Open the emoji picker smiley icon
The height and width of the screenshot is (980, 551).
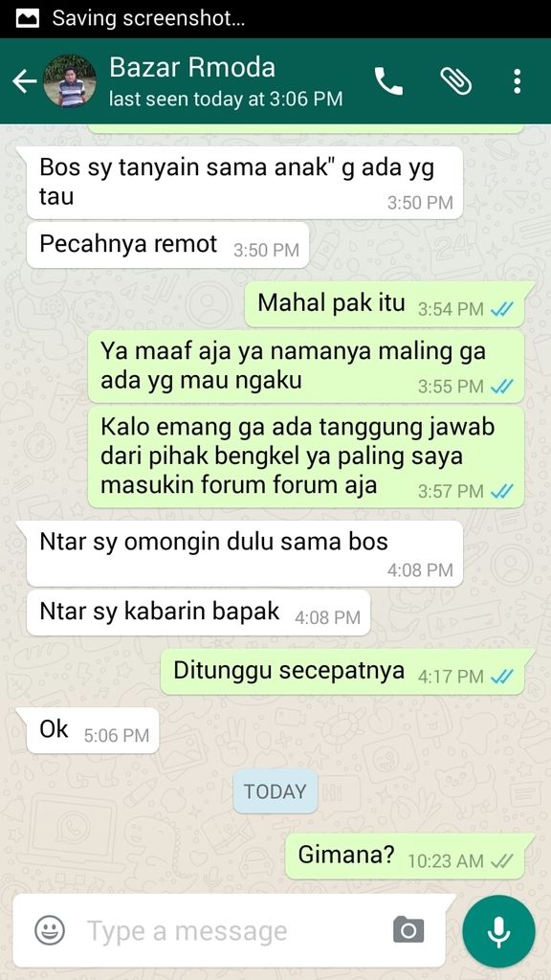click(x=50, y=930)
